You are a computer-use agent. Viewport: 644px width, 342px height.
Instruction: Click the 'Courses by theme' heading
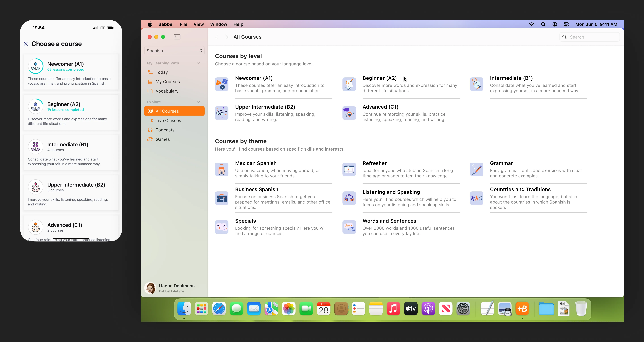click(x=241, y=141)
